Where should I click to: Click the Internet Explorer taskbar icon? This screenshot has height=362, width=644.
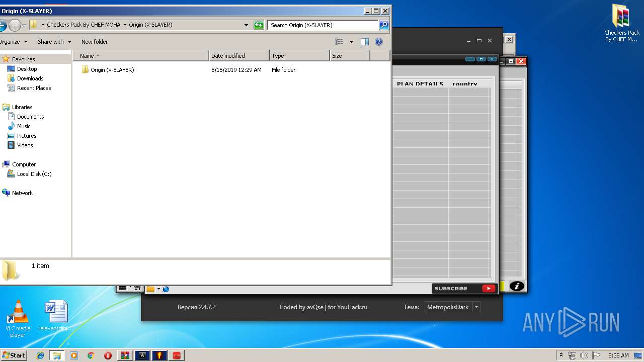click(x=40, y=355)
